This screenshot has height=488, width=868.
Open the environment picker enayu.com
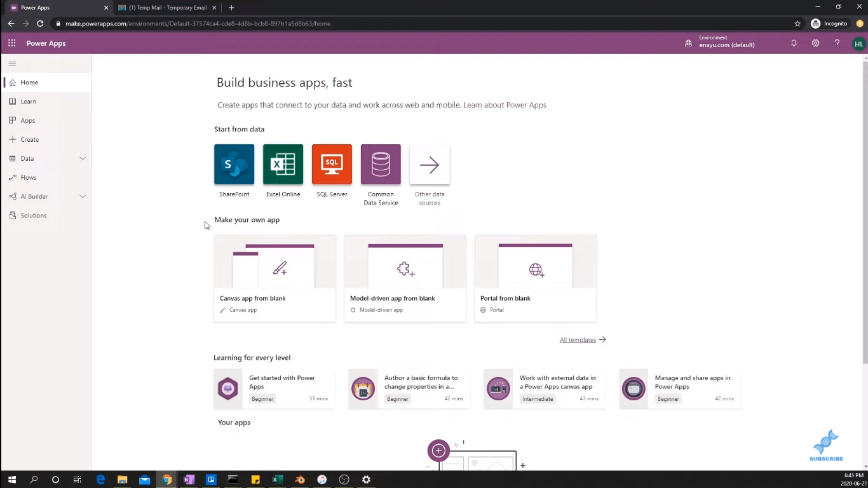(720, 42)
